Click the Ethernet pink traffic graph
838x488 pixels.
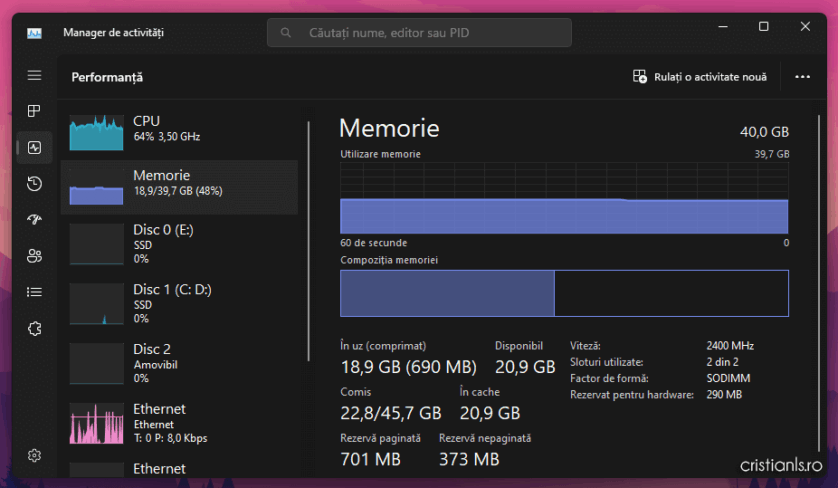[96, 424]
